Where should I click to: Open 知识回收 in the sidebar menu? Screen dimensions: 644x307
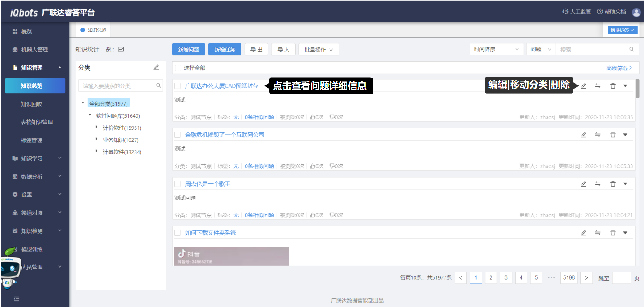coord(31,104)
